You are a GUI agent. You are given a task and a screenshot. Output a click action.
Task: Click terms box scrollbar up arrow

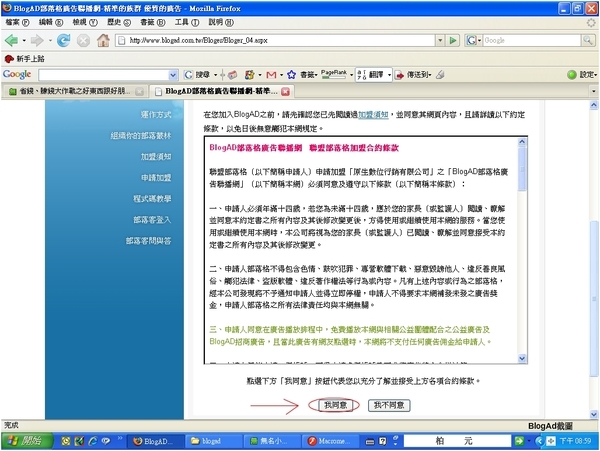(522, 142)
